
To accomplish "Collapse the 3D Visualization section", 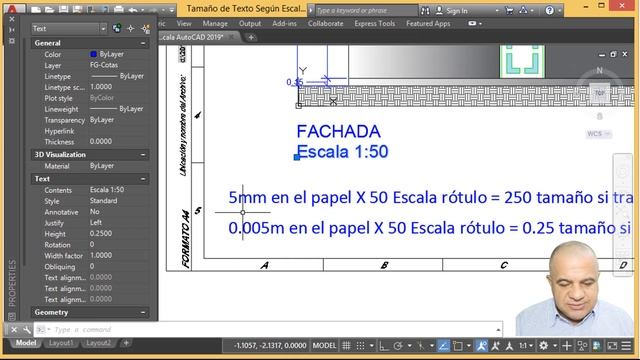I will tap(143, 155).
